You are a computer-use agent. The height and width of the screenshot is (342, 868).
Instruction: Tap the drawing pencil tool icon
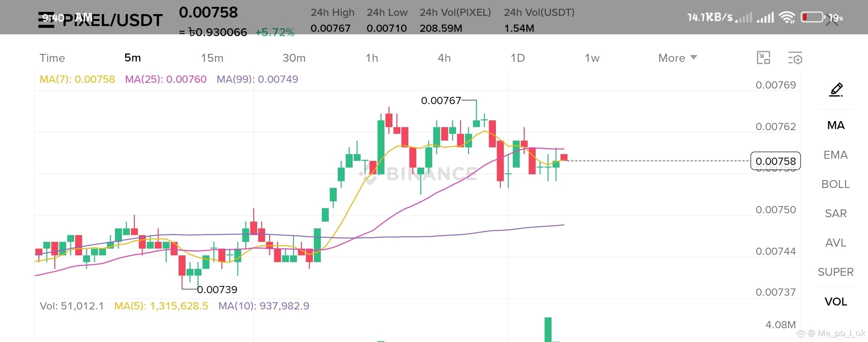pos(836,89)
